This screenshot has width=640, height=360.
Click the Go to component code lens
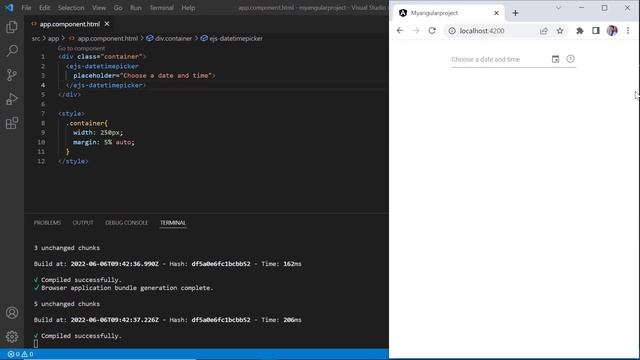point(81,48)
